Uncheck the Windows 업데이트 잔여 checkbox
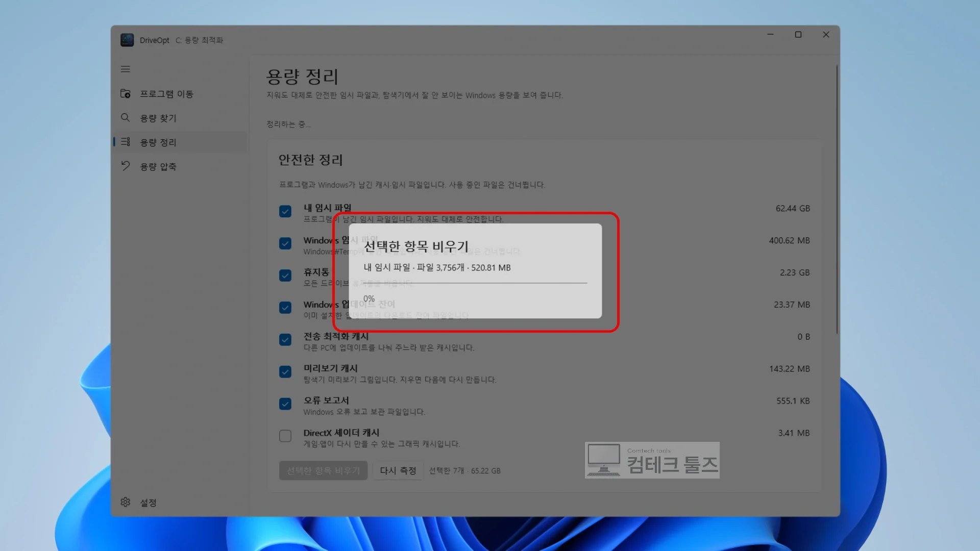 point(285,308)
